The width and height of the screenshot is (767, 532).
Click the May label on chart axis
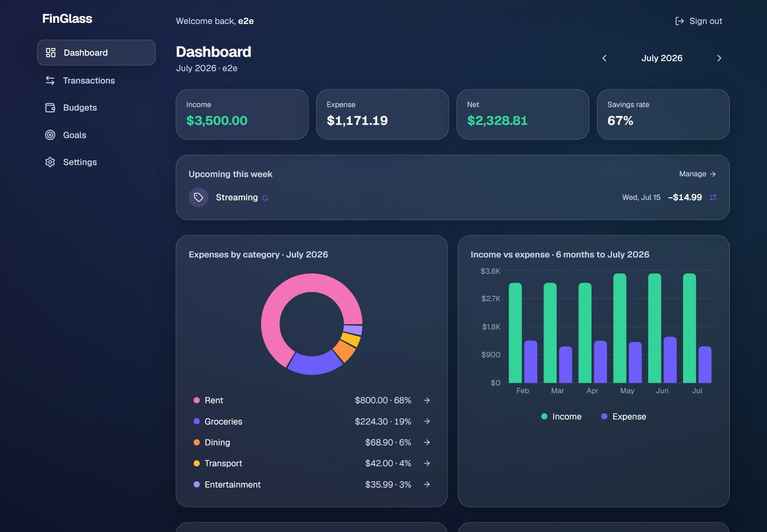[x=627, y=390]
